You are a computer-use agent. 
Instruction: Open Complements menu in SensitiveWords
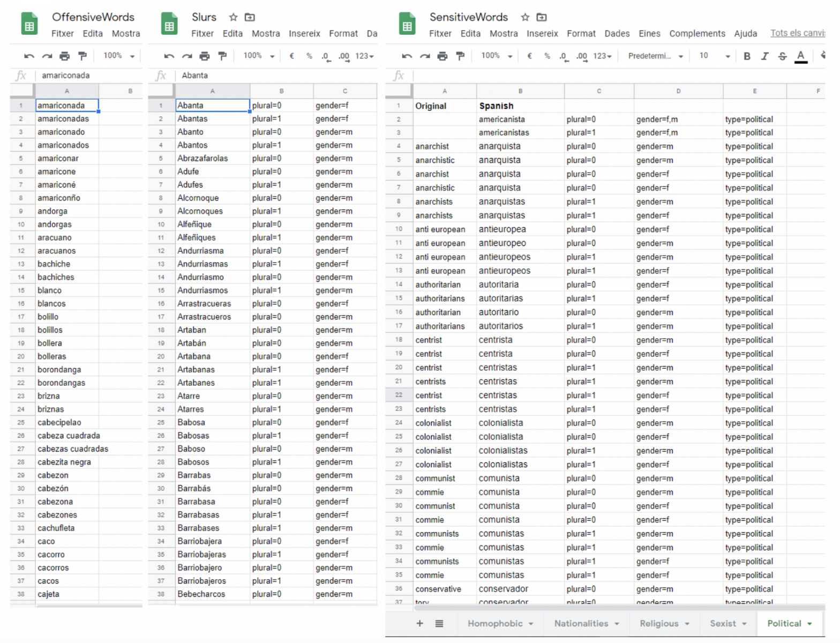click(x=697, y=33)
